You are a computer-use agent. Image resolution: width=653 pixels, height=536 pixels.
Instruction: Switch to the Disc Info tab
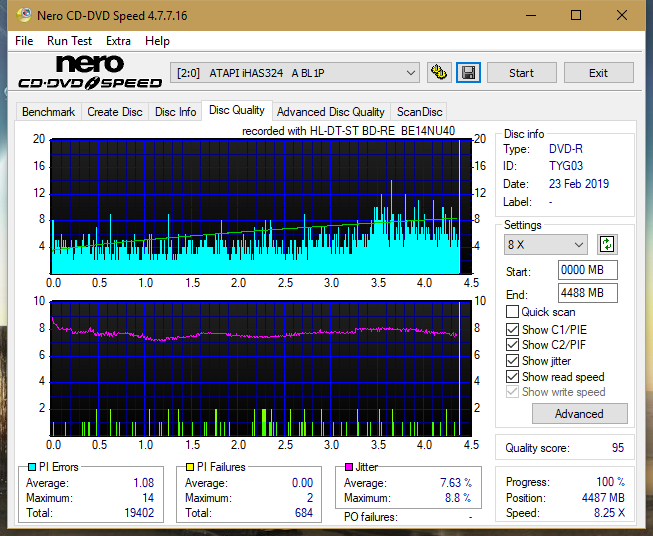pos(175,112)
